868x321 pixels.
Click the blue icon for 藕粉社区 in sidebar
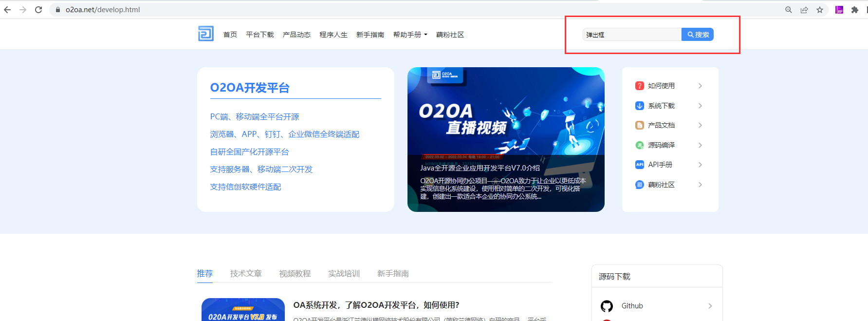point(640,185)
